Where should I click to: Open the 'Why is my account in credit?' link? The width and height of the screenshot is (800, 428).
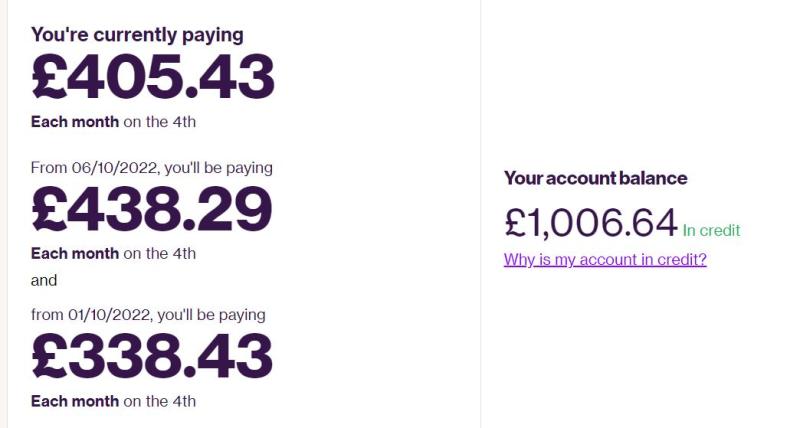tap(605, 260)
